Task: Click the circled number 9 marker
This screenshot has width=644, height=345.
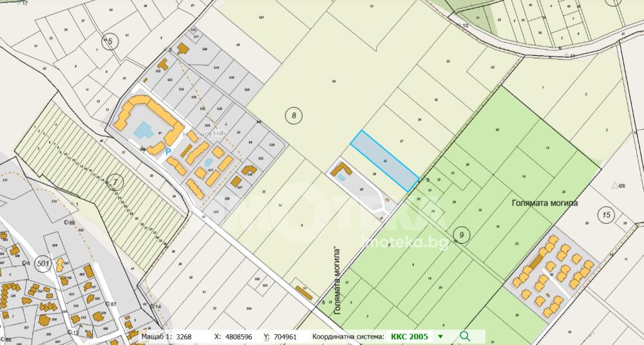Action: pyautogui.click(x=461, y=233)
